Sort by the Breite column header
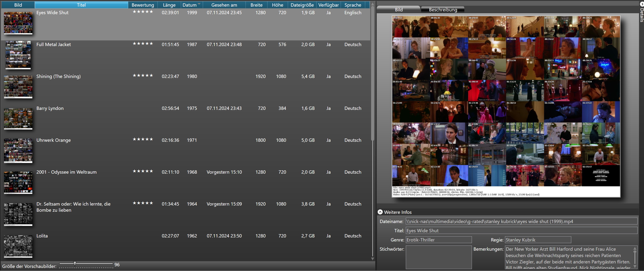644x271 pixels. 257,5
